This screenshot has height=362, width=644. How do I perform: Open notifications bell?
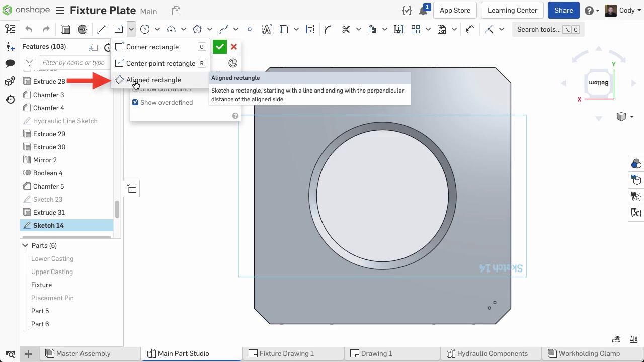423,10
